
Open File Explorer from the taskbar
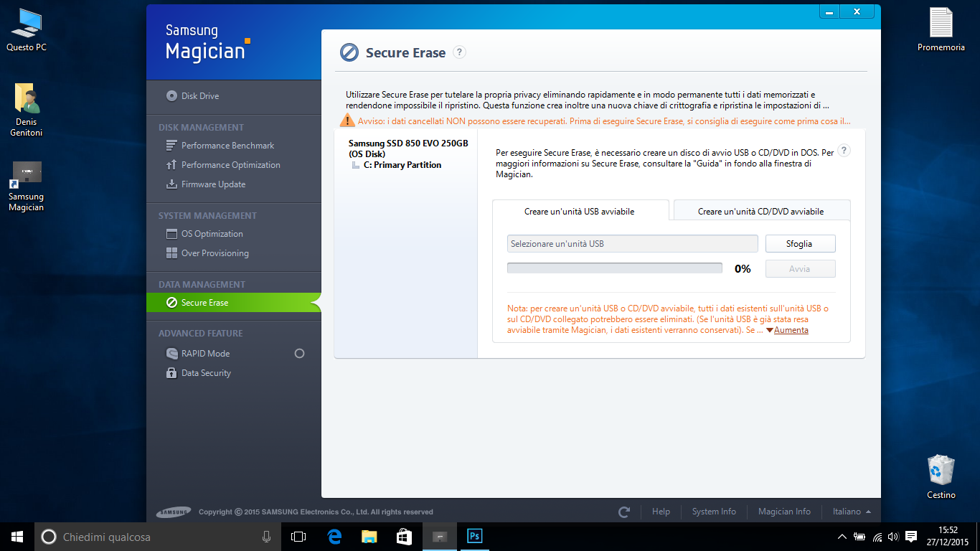pos(369,537)
